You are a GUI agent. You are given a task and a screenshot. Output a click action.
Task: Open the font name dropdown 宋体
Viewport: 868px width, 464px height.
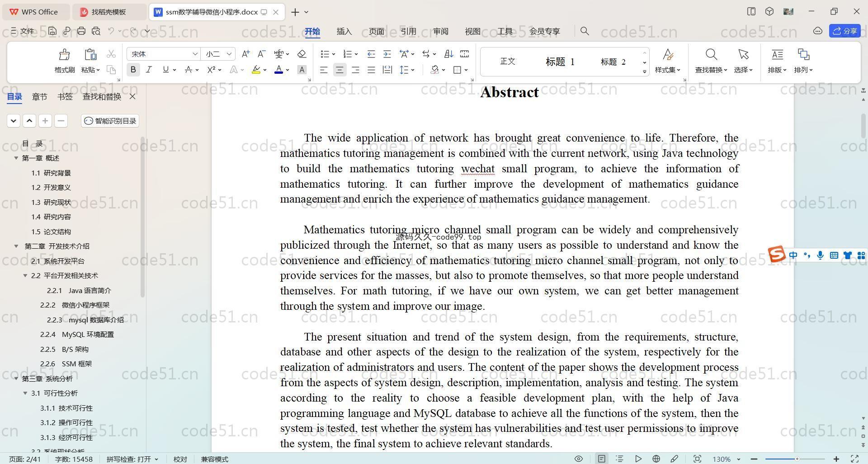tap(195, 54)
